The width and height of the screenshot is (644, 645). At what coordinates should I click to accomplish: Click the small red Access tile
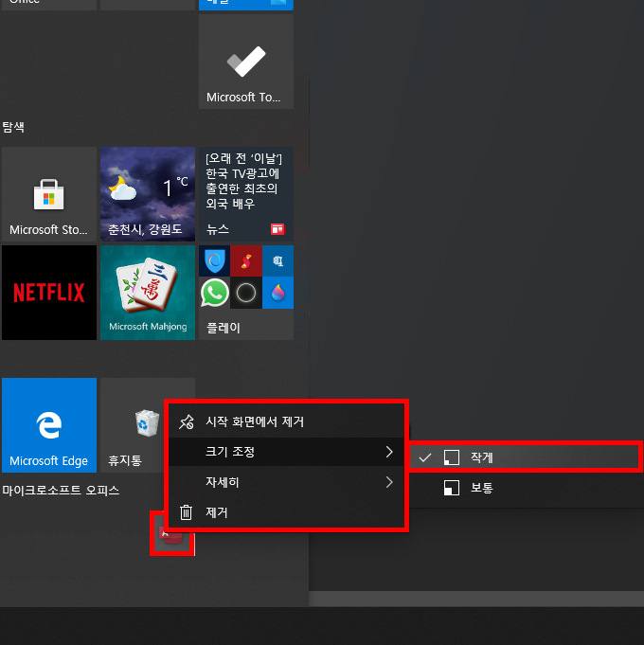point(172,540)
